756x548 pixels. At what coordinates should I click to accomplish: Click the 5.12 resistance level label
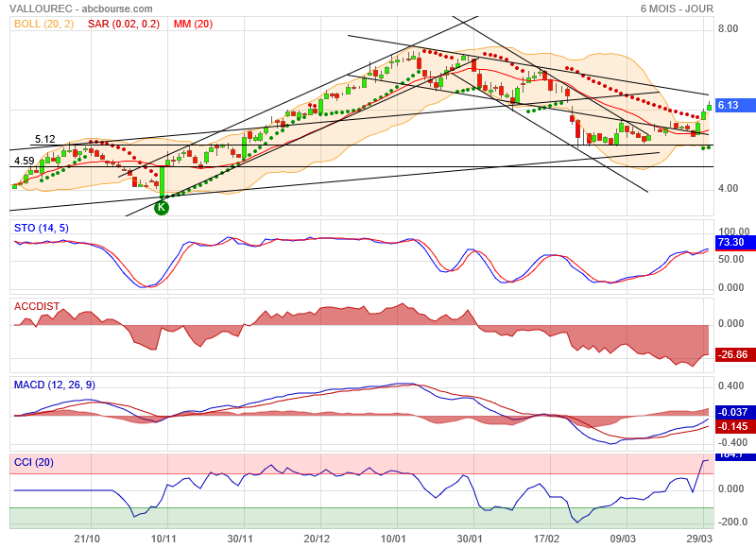click(x=45, y=139)
